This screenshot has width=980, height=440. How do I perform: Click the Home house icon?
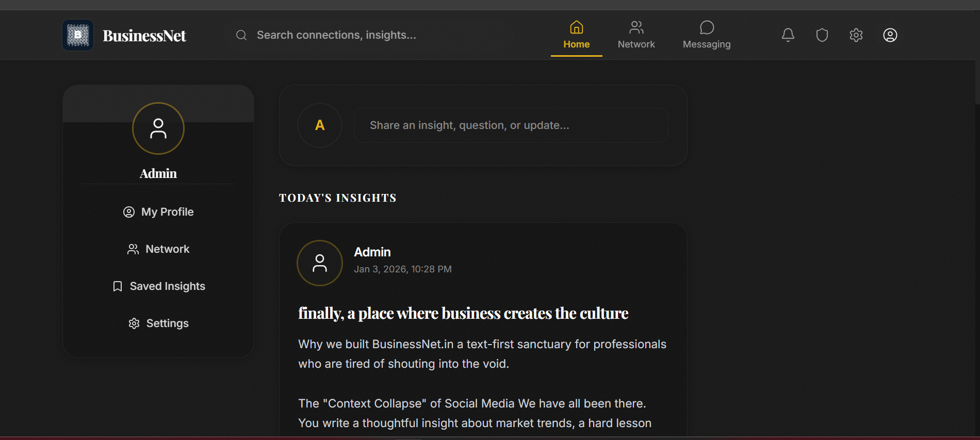coord(577,27)
